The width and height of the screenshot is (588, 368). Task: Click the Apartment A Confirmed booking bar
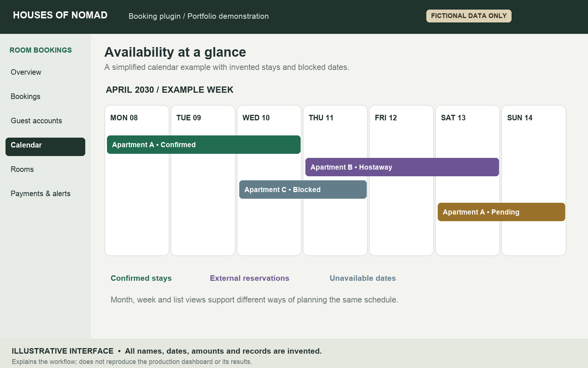click(204, 145)
